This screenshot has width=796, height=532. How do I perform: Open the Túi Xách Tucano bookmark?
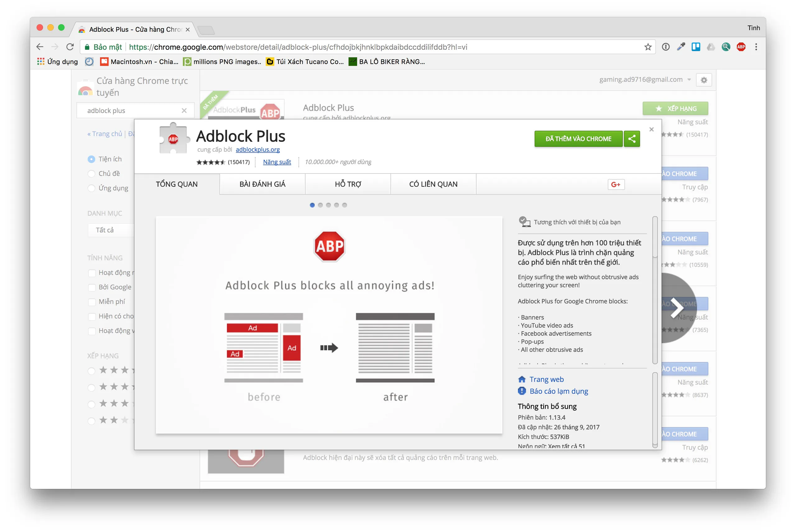click(x=305, y=62)
